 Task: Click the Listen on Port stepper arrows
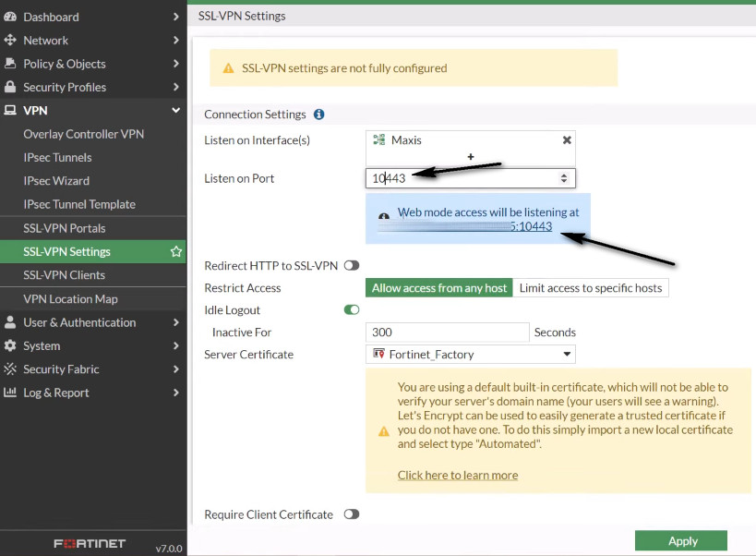564,178
